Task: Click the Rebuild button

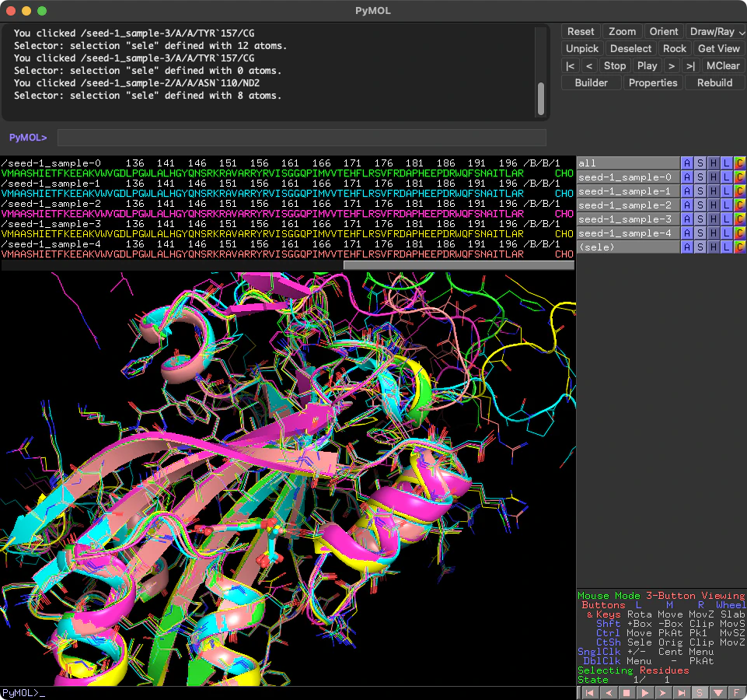Action: 714,83
